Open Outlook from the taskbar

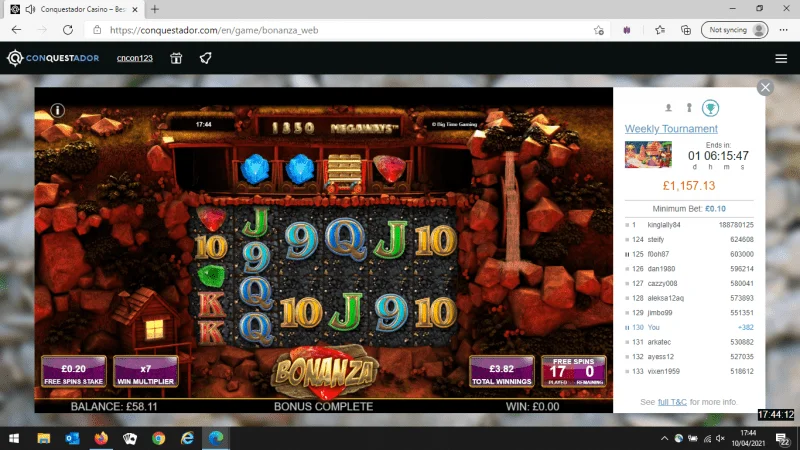pyautogui.click(x=72, y=438)
